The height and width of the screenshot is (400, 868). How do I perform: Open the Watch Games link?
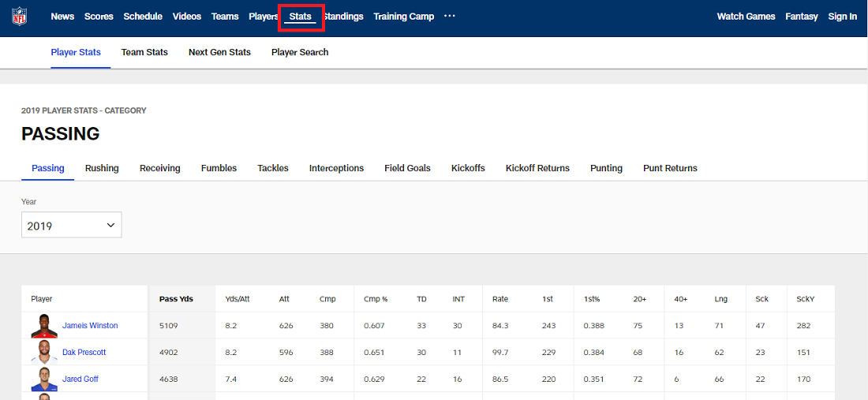pos(746,17)
